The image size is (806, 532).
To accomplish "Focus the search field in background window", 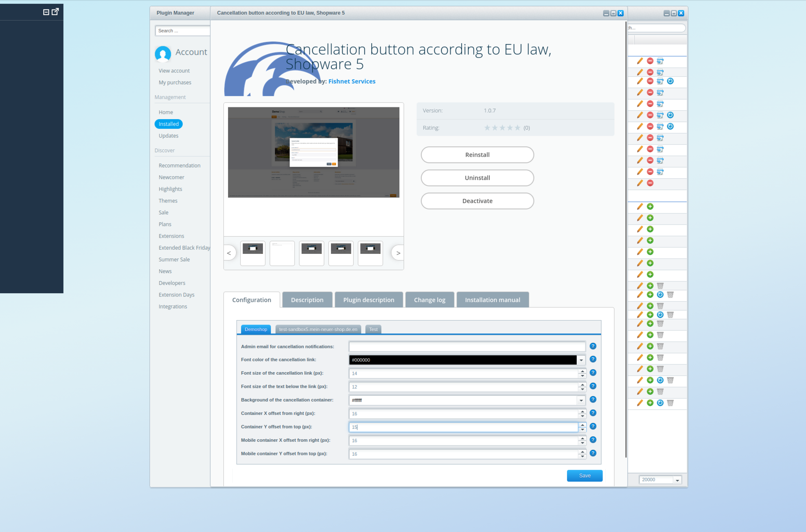I will tap(656, 28).
